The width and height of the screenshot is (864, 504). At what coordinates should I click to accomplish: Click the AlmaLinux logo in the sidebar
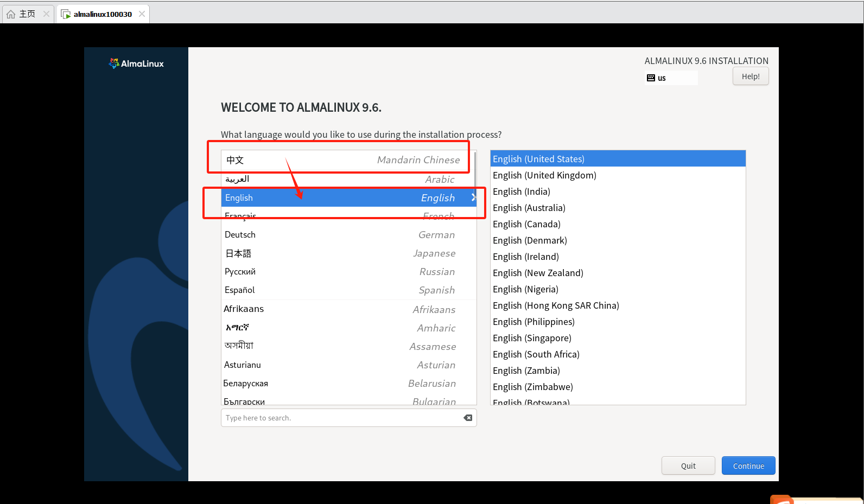136,63
